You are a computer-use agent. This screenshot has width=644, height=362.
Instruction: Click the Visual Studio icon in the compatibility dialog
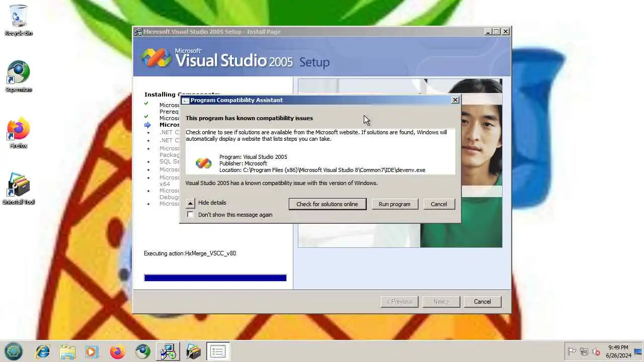tap(204, 163)
